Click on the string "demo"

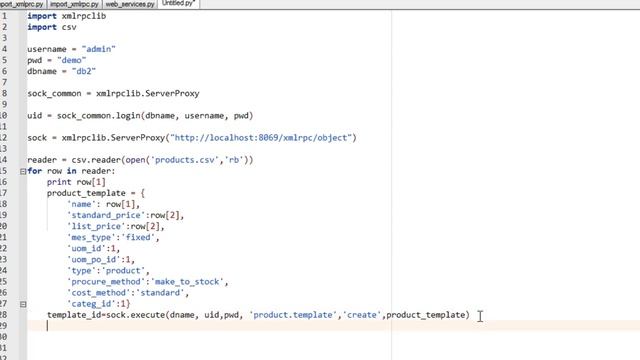click(x=71, y=60)
